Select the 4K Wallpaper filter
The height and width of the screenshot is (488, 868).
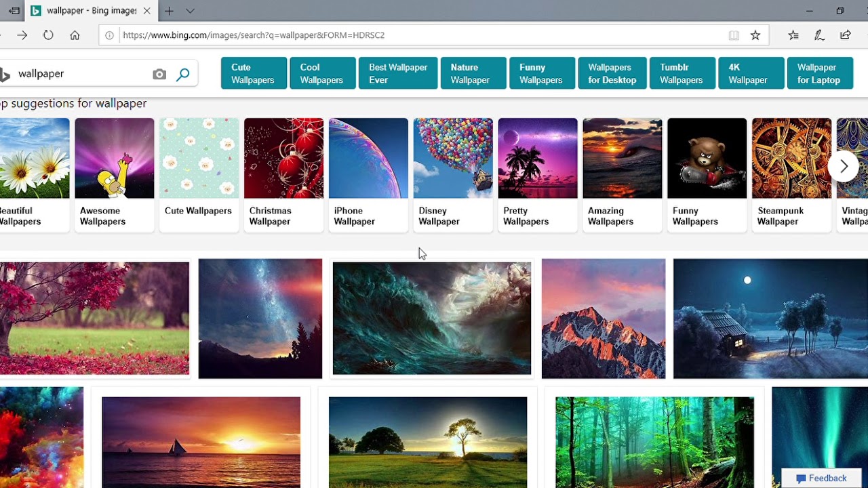(751, 73)
